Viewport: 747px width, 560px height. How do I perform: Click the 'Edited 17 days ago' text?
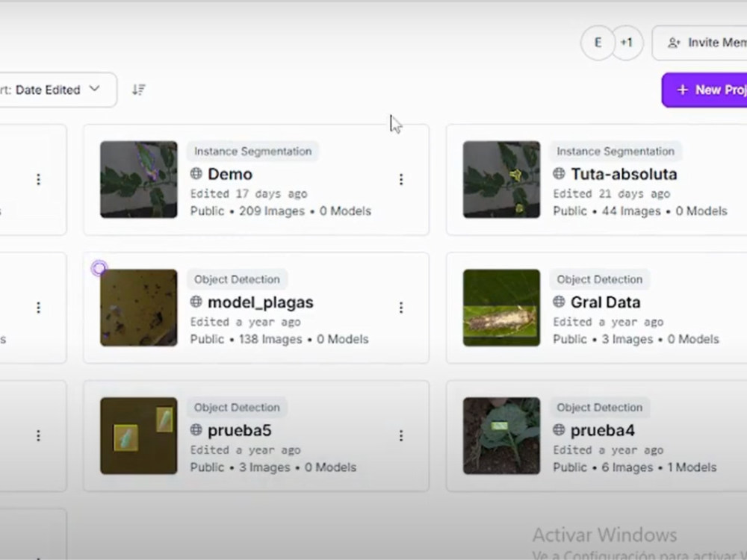click(x=249, y=194)
